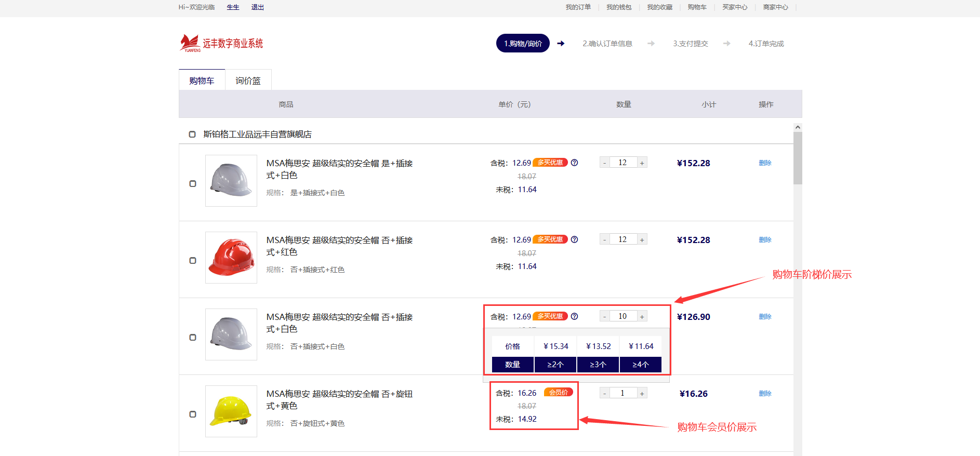Viewport: 980px width, 456px height.
Task: Open the 否+插接式+白色 helmet thumbnail
Action: 231,334
